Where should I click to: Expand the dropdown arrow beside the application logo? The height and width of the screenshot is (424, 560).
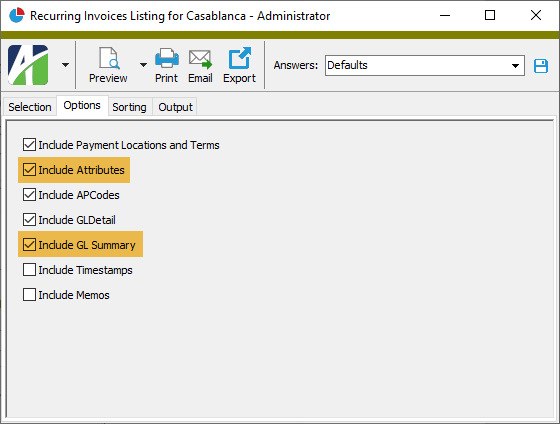(x=65, y=65)
